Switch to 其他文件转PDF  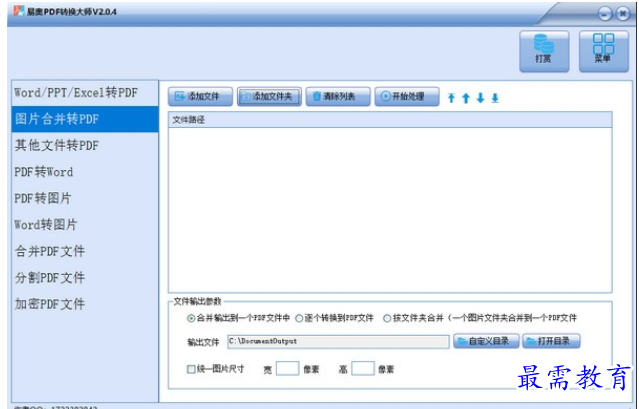(x=85, y=145)
